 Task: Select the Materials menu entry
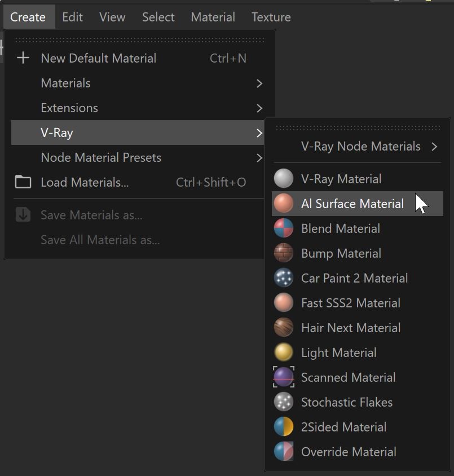(138, 83)
